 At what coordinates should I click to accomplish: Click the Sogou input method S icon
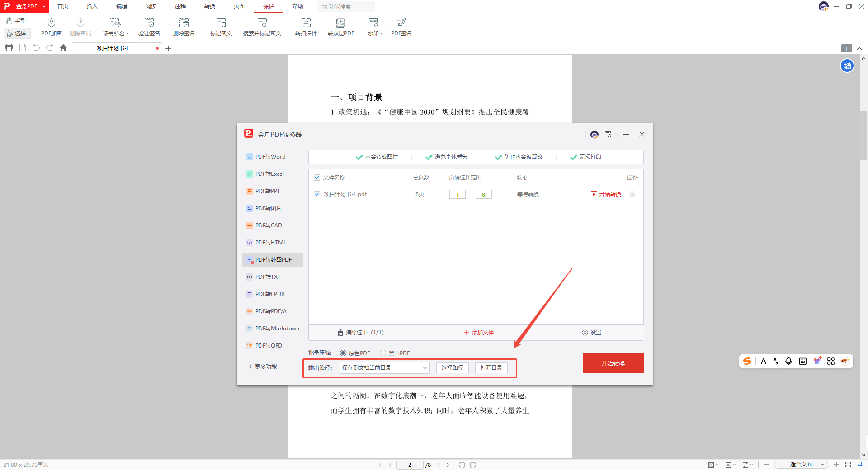(747, 361)
